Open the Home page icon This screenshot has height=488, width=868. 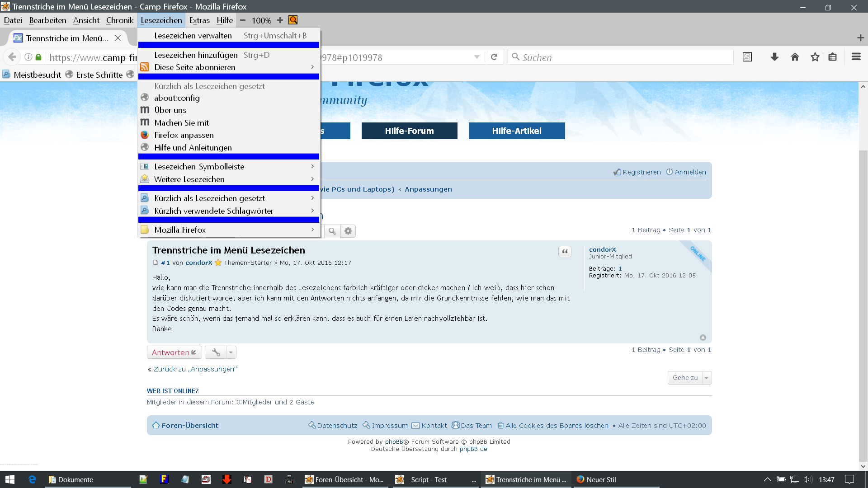pos(795,57)
